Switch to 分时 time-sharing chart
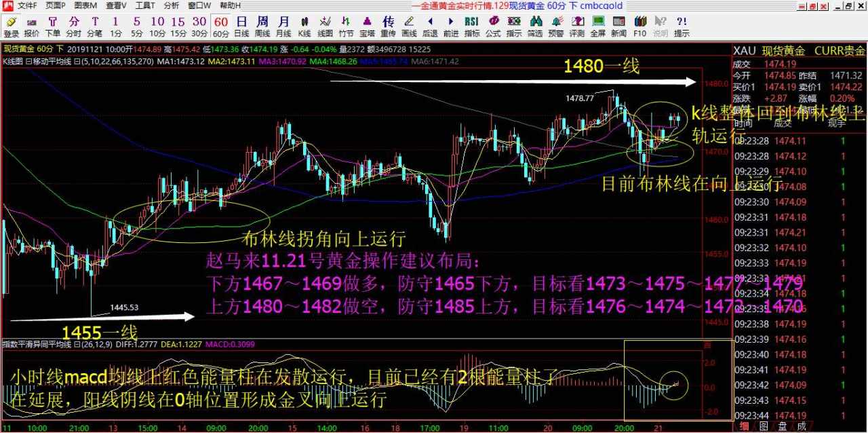Screen dimensions: 868x433 [x=73, y=26]
